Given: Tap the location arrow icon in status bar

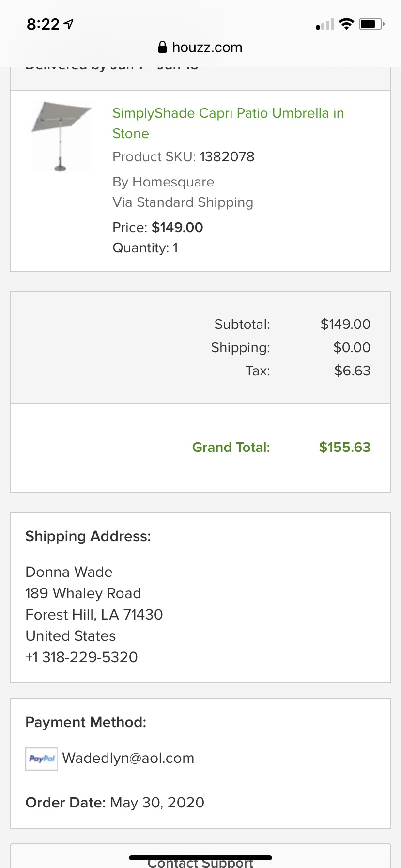Looking at the screenshot, I should click(x=69, y=24).
